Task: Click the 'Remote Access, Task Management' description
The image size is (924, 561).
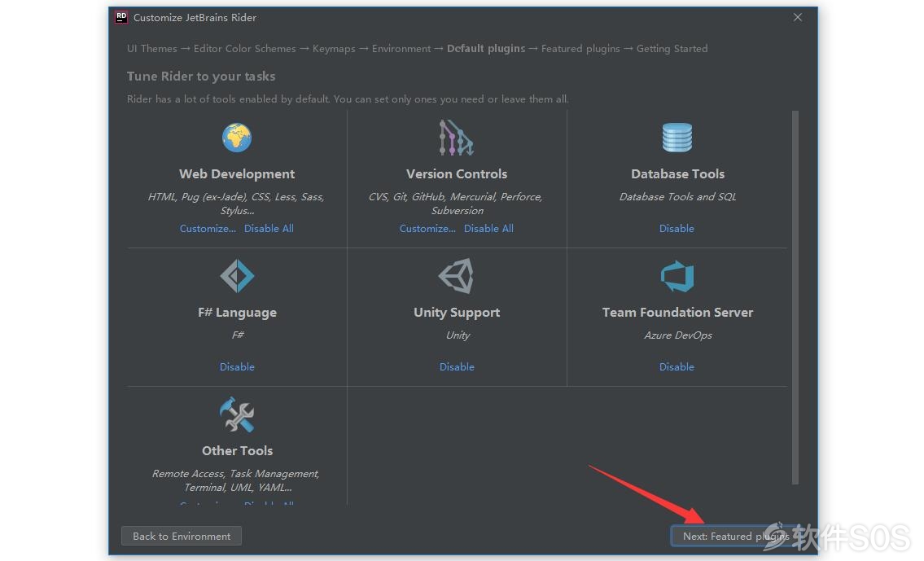Action: 236,480
